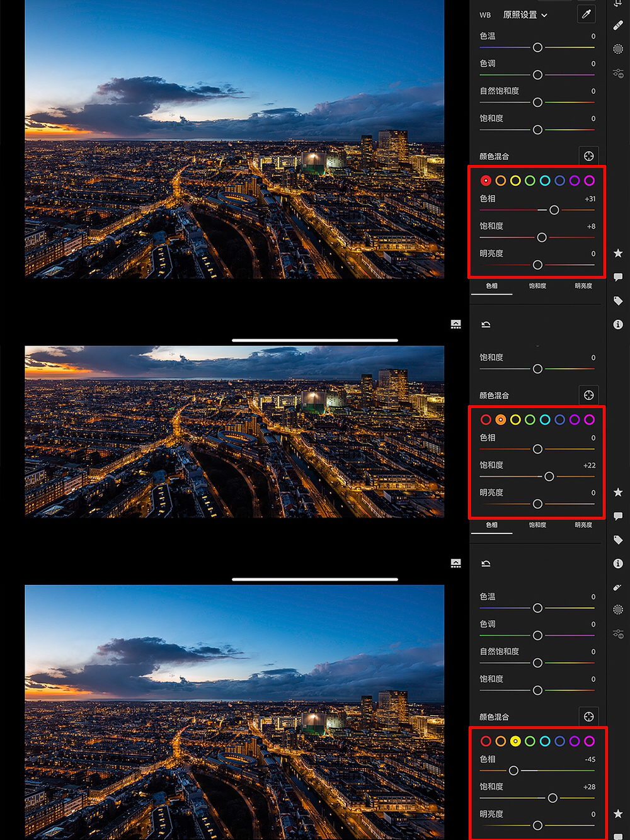This screenshot has width=630, height=840.
Task: Click the +31 hue value
Action: coord(590,199)
